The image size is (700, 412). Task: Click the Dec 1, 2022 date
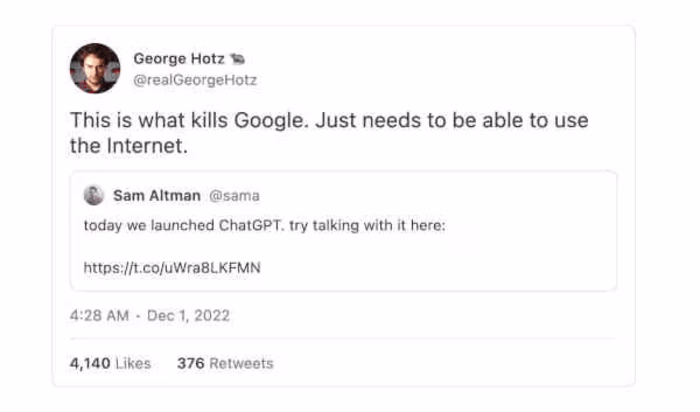click(x=189, y=316)
